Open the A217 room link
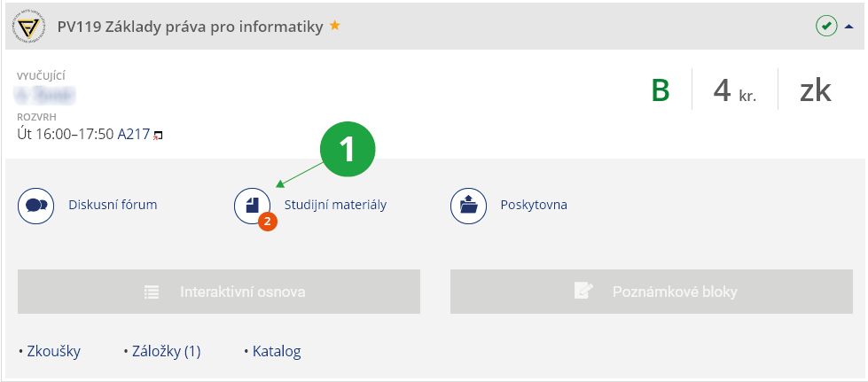The image size is (868, 382). [133, 135]
